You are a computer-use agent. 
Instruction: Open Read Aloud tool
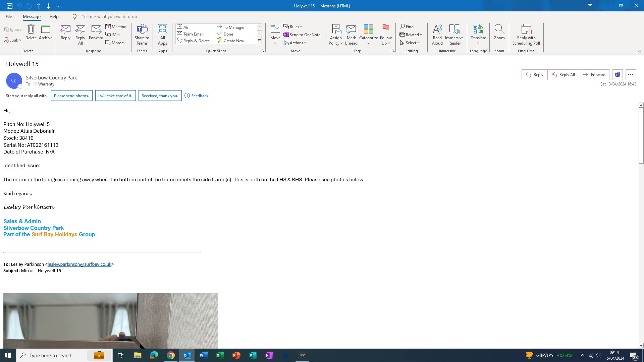[x=437, y=34]
